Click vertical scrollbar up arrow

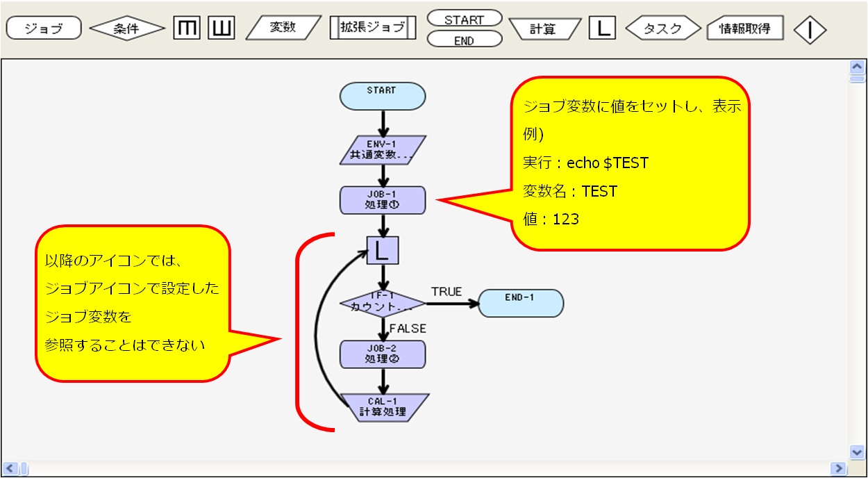coord(858,67)
